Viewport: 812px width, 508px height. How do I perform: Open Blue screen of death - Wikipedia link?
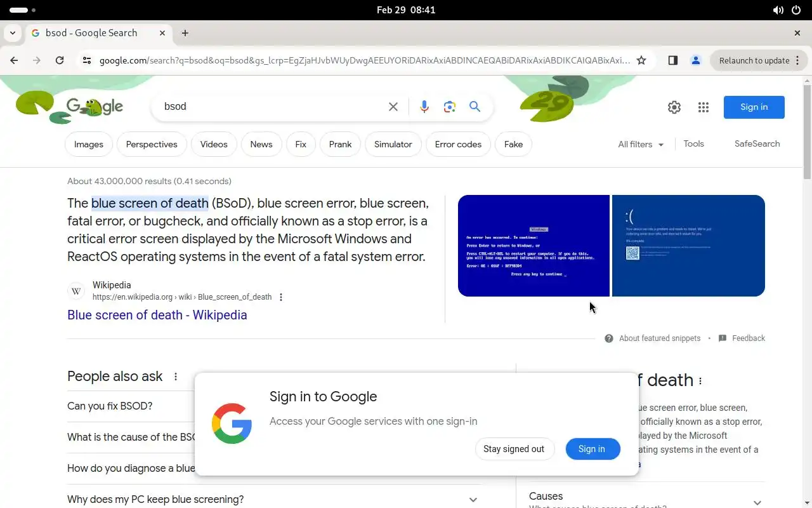coord(157,315)
